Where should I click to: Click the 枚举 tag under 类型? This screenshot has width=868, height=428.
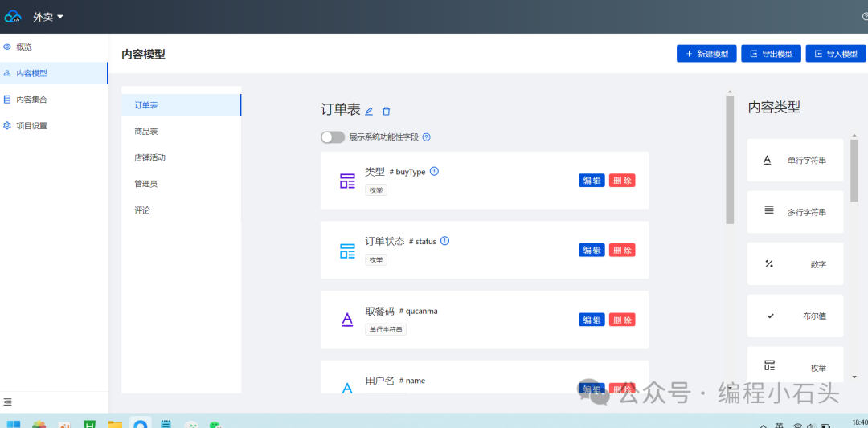tap(376, 190)
